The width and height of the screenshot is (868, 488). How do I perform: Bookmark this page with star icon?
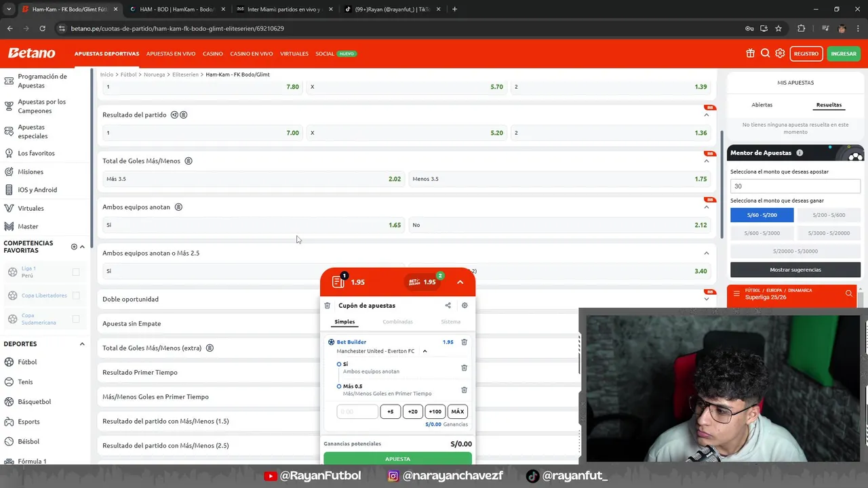click(778, 28)
